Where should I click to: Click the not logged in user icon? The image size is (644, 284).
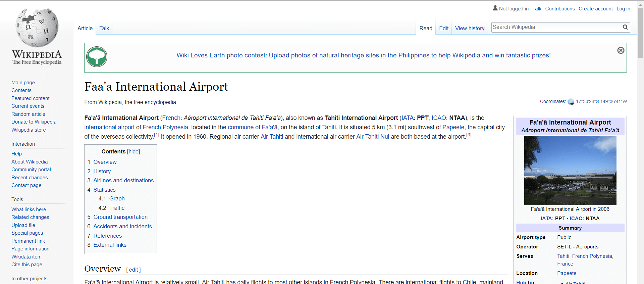(495, 8)
